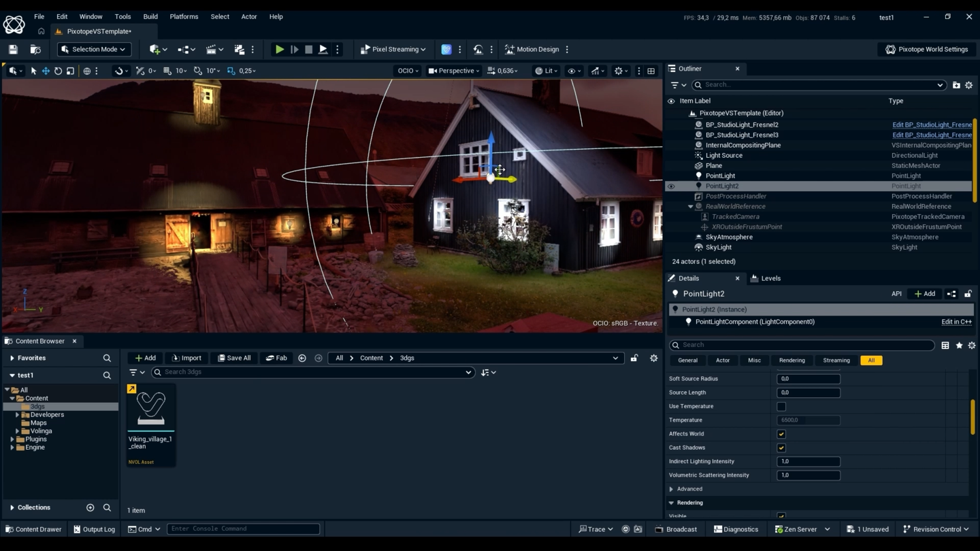Click the Import button in Content Browser

[186, 358]
